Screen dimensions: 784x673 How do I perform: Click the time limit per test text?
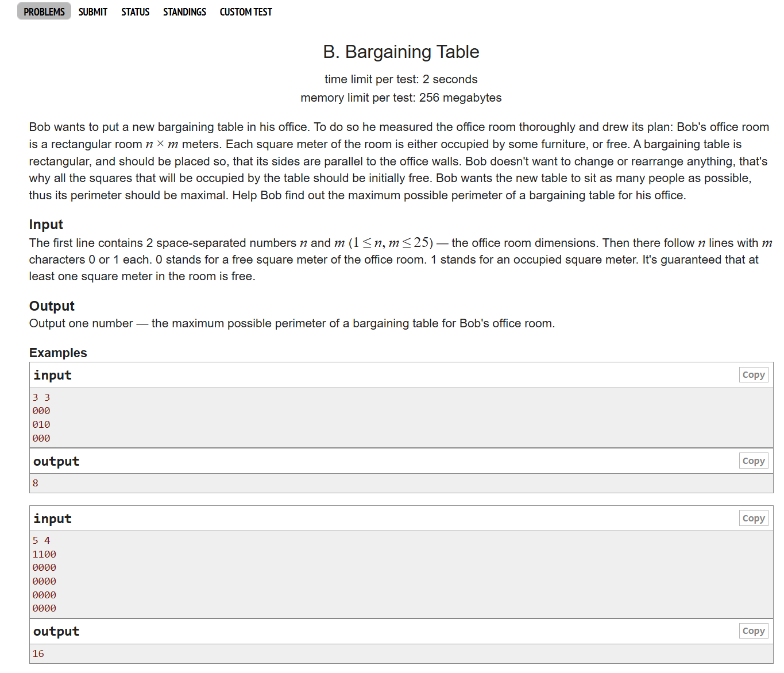pos(401,79)
